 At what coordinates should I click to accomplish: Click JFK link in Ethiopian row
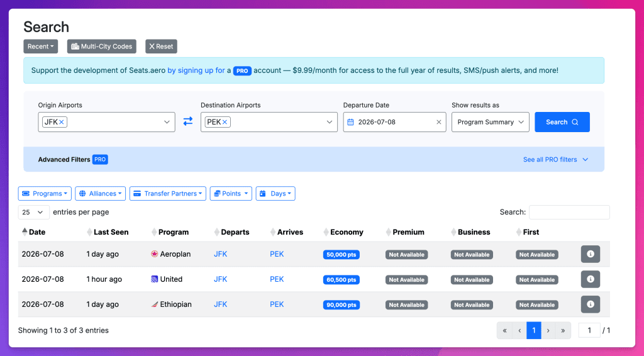221,304
